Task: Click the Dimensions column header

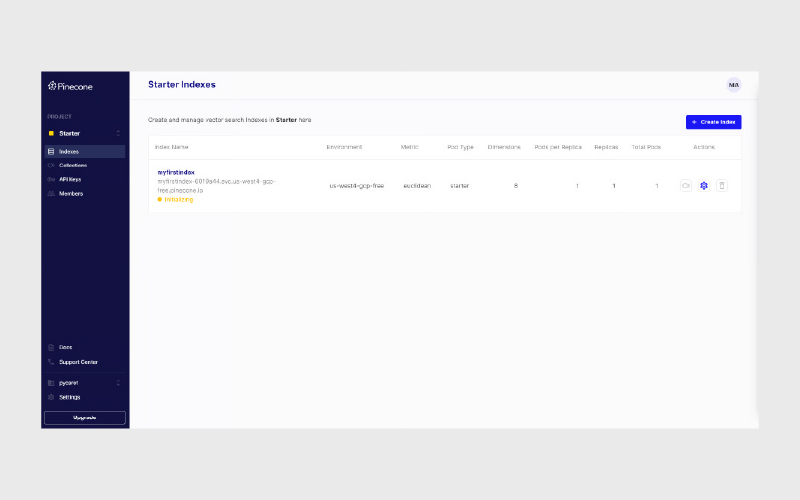Action: coord(504,147)
